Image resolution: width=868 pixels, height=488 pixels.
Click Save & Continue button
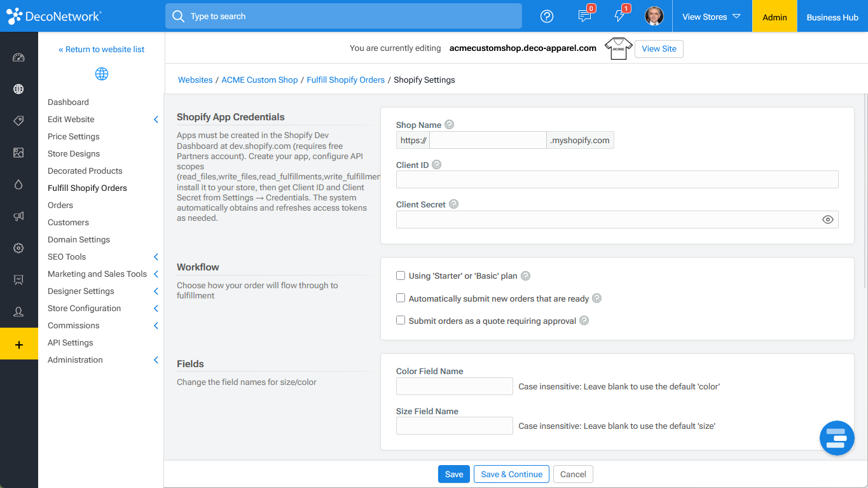tap(511, 474)
